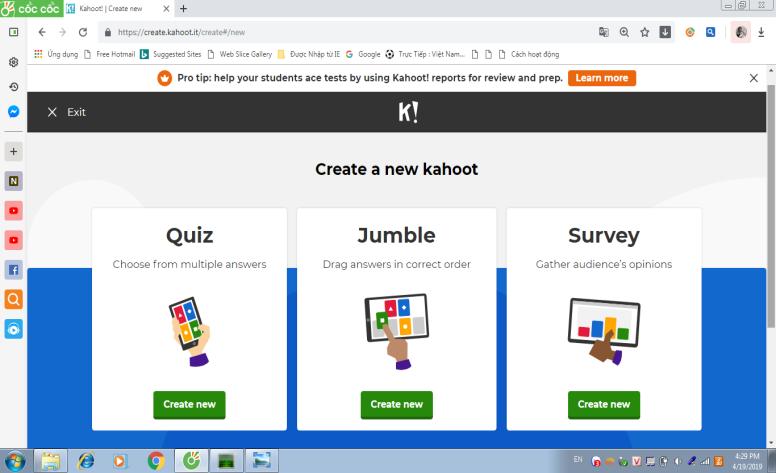Open the Facebook shortcut in the sidebar
776x473 pixels.
click(13, 270)
